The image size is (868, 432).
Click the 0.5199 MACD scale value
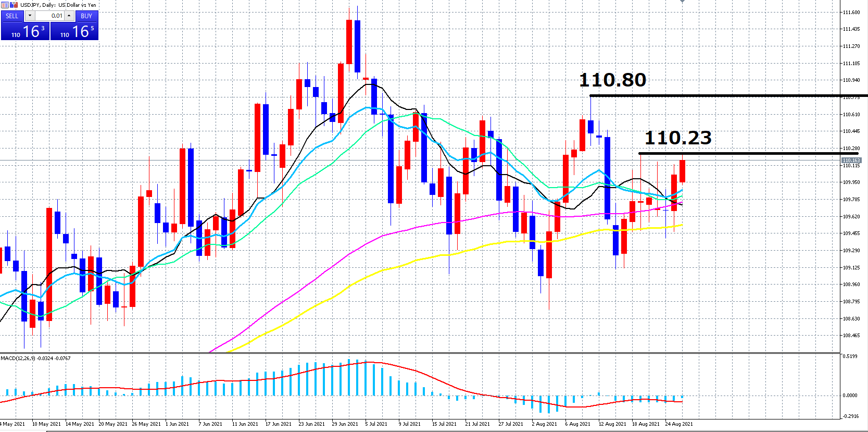[850, 356]
